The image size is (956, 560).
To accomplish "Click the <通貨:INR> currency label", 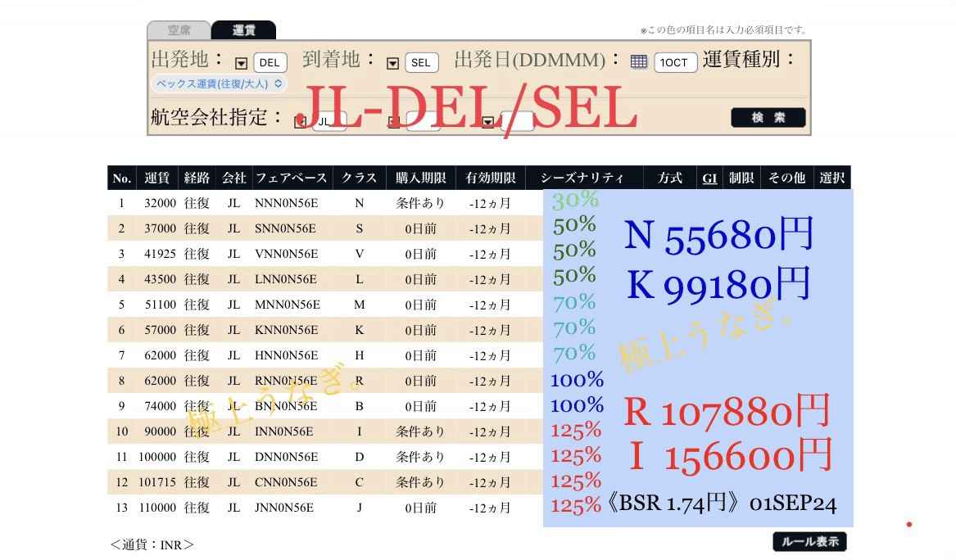I will coord(152,544).
